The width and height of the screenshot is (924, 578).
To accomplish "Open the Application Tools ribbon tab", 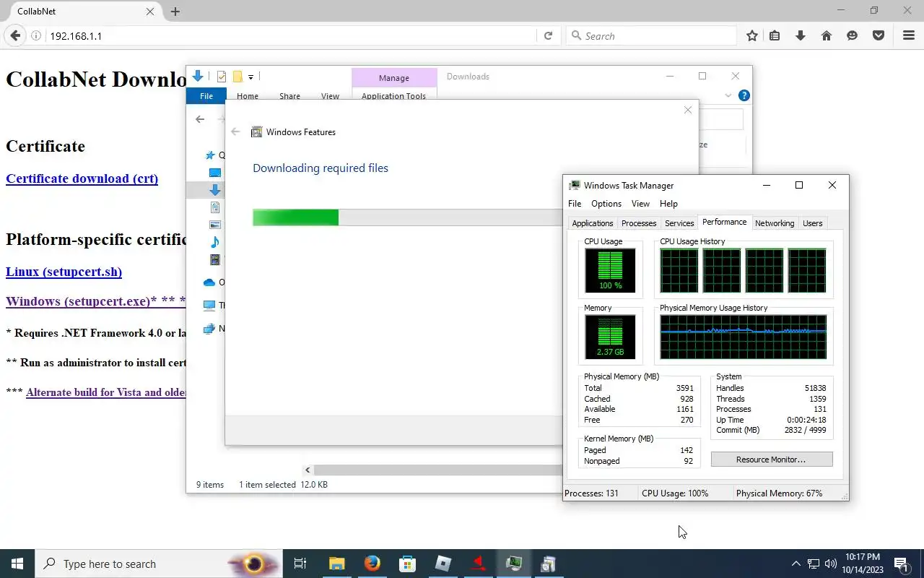I will pos(394,96).
